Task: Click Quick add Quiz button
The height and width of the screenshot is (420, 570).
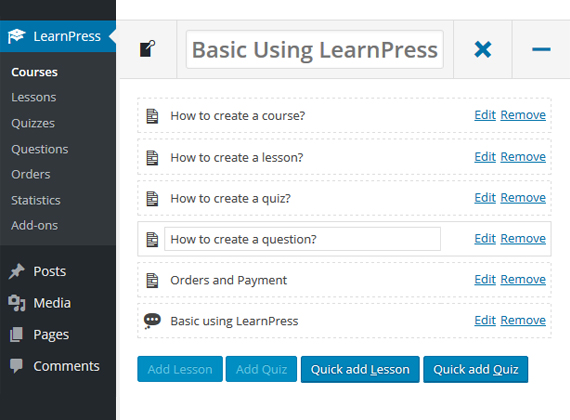Action: 476,369
